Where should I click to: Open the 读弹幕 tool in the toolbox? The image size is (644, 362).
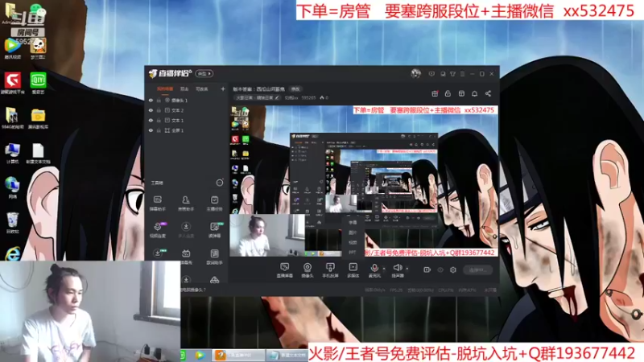pos(214,230)
